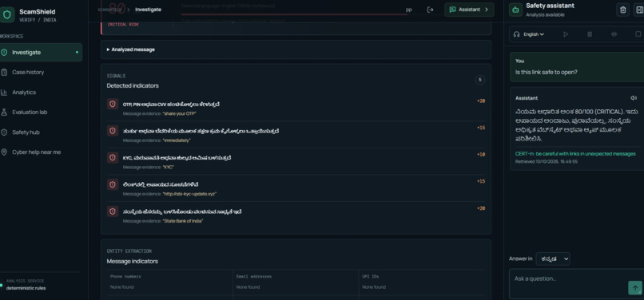This screenshot has height=300, width=644.
Task: Click the ScamShield shield logo
Action: pyautogui.click(x=6, y=15)
